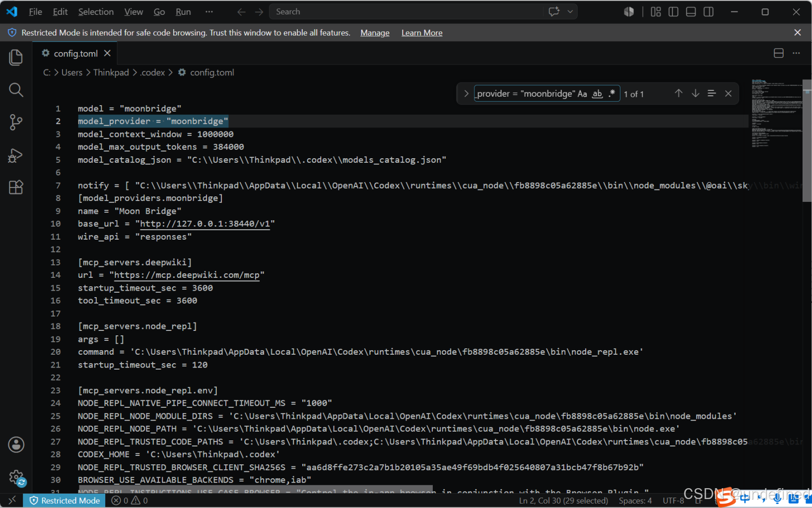Click Ln 2, Col 30 status entry
This screenshot has height=508, width=812.
point(563,501)
